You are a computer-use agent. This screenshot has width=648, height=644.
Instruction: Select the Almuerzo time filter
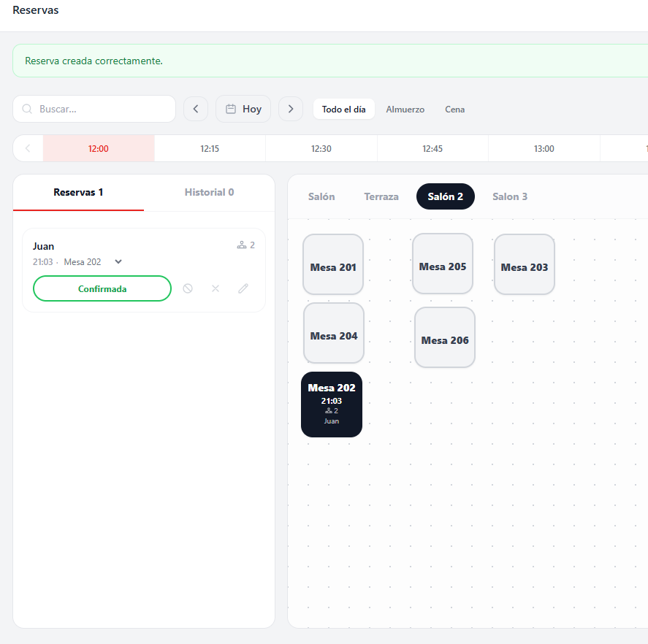tap(405, 110)
